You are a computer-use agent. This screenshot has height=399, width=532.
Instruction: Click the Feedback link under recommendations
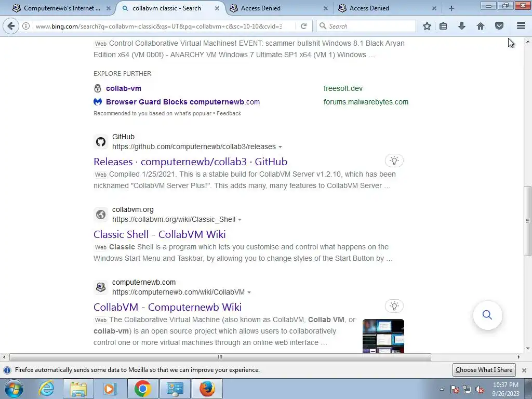click(229, 113)
